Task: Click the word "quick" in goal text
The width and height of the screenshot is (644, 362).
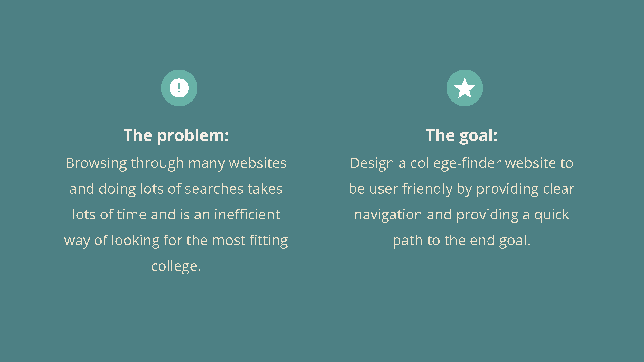Action: (552, 215)
